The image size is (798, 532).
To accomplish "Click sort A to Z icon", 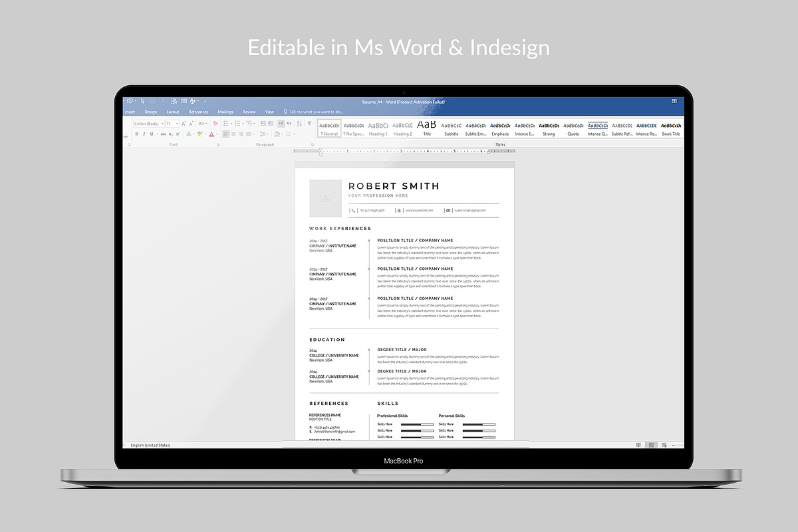I will 299,124.
